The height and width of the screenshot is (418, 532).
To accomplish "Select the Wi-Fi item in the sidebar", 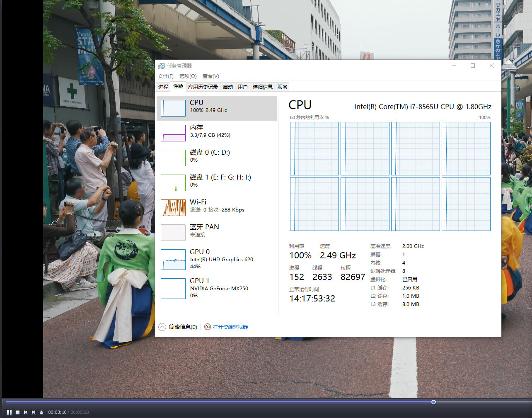I will (x=217, y=208).
